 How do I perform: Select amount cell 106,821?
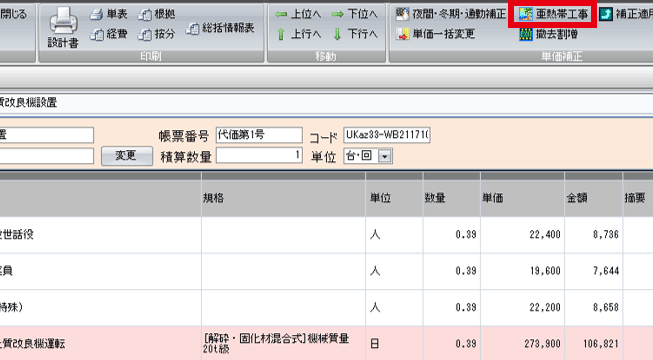593,344
